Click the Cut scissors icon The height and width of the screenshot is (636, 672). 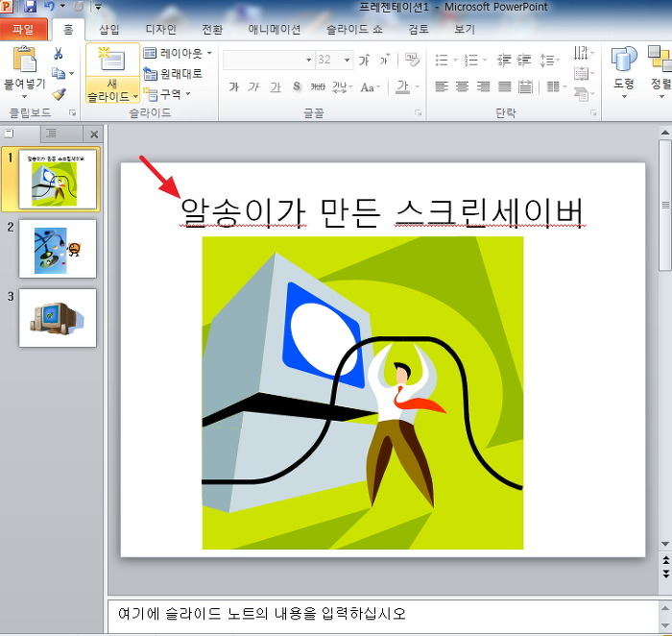pyautogui.click(x=59, y=54)
